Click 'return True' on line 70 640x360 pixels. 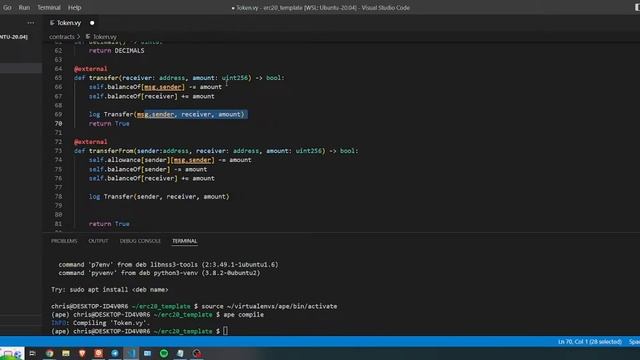pyautogui.click(x=109, y=123)
